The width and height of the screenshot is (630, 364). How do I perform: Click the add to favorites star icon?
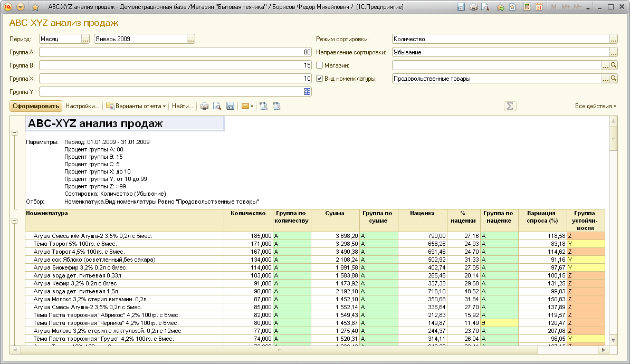500,7
